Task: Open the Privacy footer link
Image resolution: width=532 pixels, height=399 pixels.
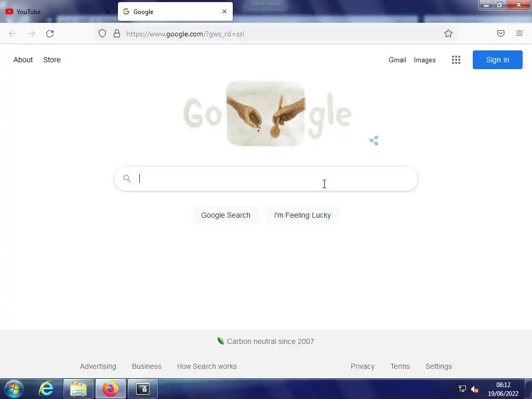Action: pyautogui.click(x=362, y=366)
